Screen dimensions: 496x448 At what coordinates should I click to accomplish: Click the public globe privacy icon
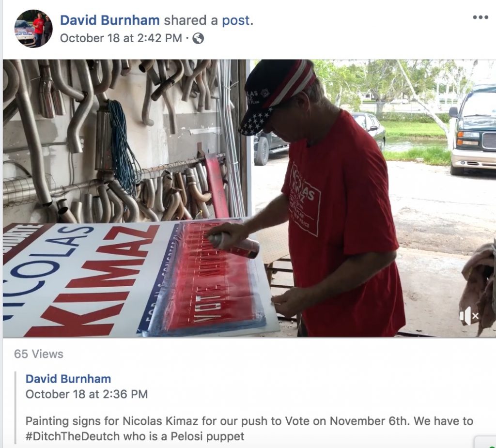pos(198,39)
